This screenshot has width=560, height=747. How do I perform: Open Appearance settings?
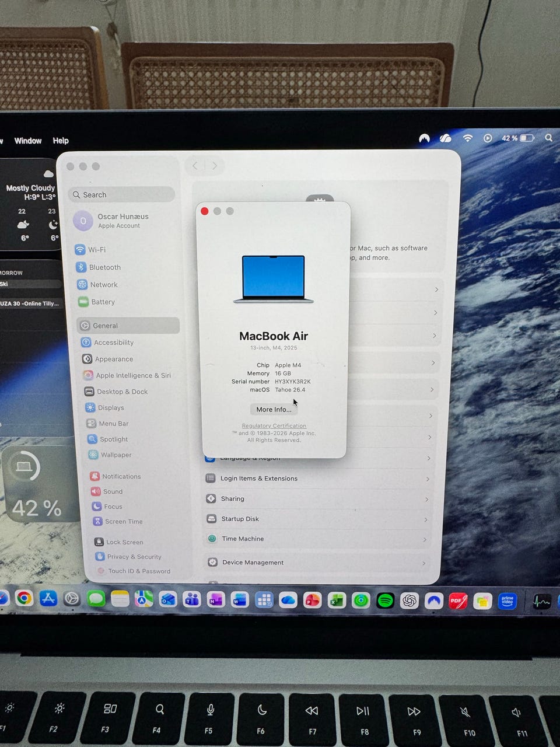pyautogui.click(x=107, y=359)
